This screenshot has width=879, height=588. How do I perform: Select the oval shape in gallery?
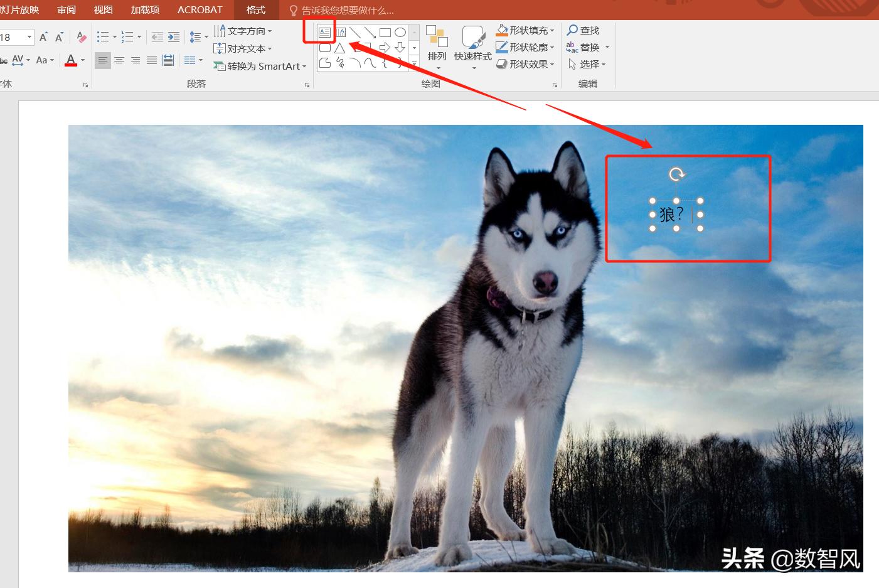point(400,33)
